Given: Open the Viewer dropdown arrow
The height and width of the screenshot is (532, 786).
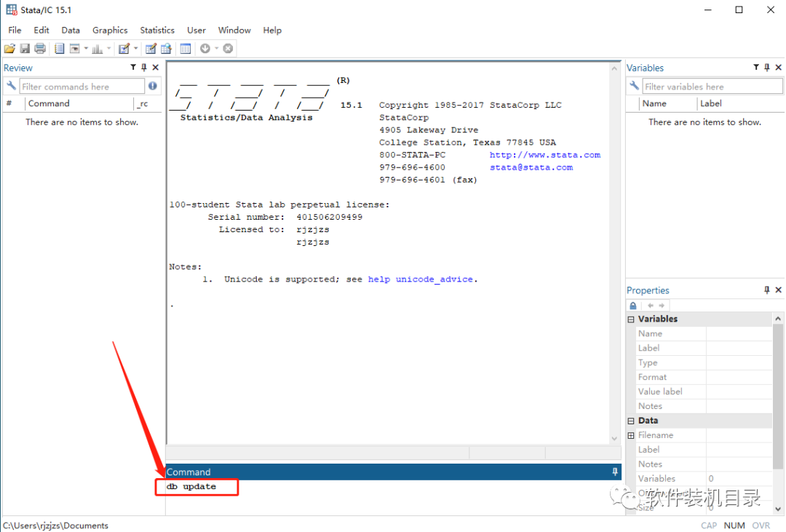Looking at the screenshot, I should (86, 49).
